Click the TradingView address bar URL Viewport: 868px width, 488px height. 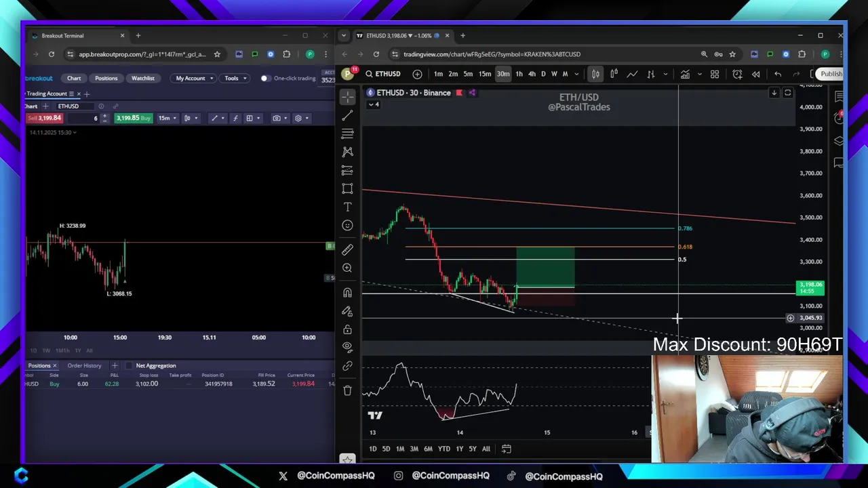[492, 54]
